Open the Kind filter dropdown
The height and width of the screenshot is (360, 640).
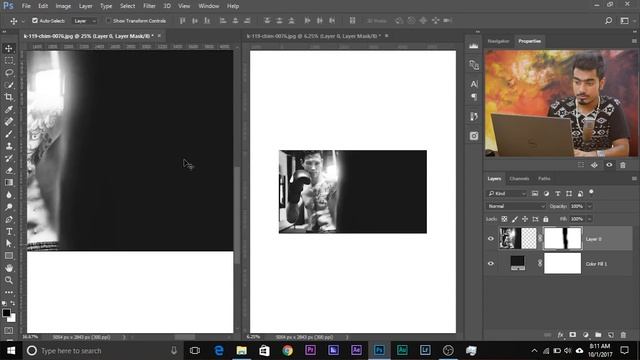pyautogui.click(x=507, y=193)
